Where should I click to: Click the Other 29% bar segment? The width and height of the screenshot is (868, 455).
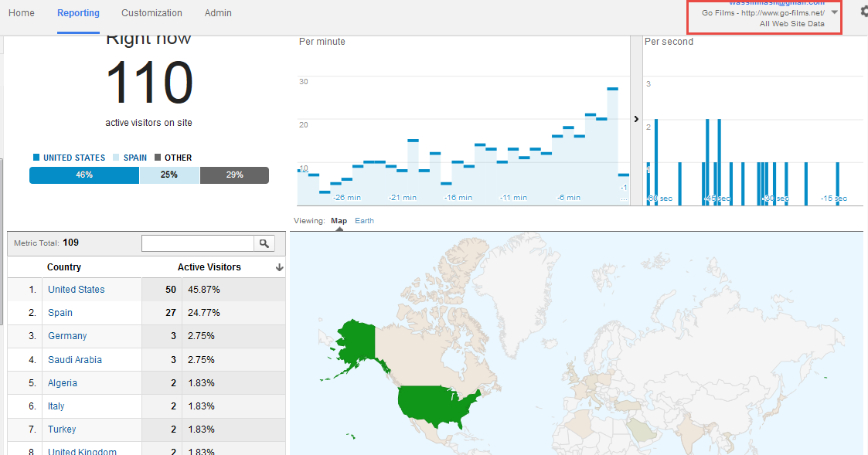pyautogui.click(x=234, y=175)
